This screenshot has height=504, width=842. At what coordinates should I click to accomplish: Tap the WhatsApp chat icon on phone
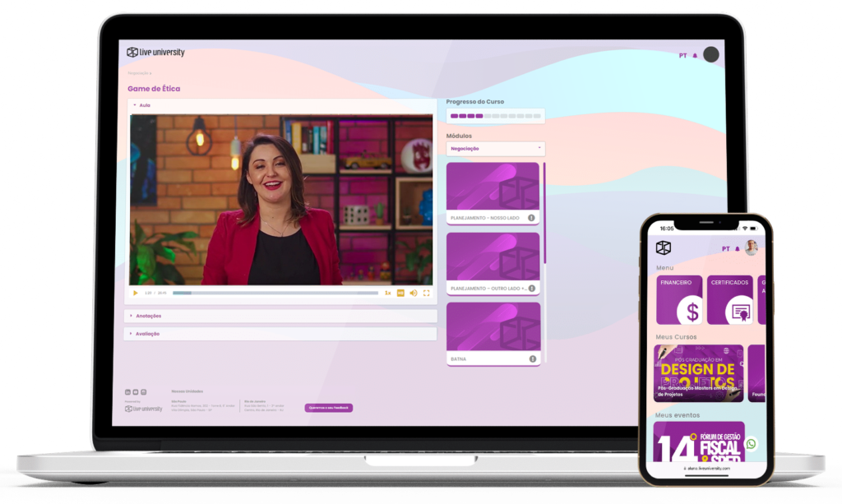coord(751,443)
